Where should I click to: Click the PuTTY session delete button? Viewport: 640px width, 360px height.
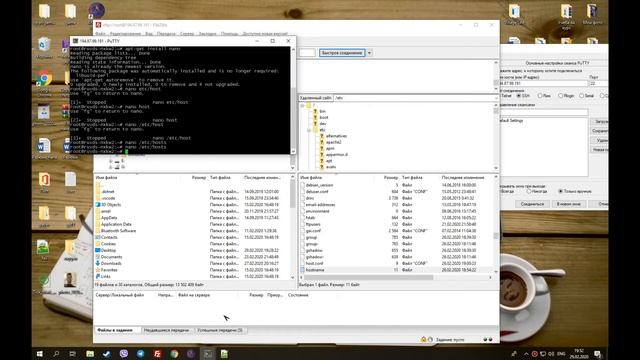point(600,140)
